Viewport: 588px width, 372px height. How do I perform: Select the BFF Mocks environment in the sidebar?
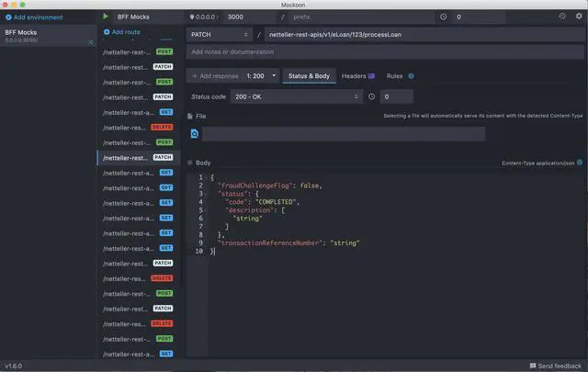coord(48,36)
